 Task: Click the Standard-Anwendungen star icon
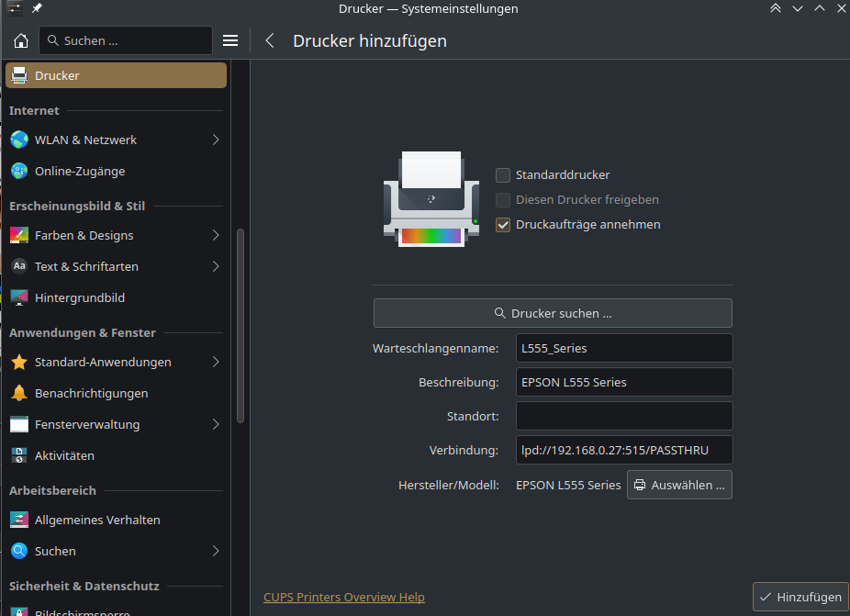19,362
